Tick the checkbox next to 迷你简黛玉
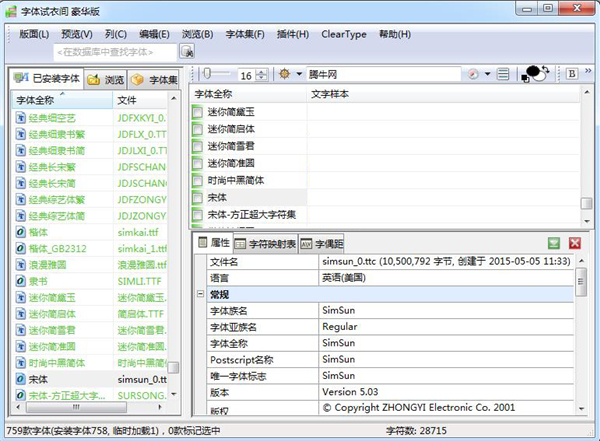The height and width of the screenshot is (441, 600). (198, 113)
